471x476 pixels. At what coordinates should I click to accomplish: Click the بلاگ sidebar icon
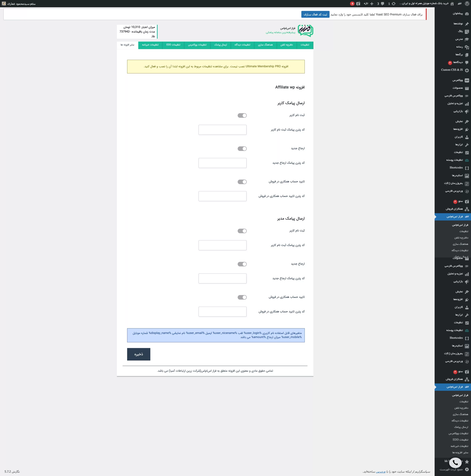(x=467, y=32)
